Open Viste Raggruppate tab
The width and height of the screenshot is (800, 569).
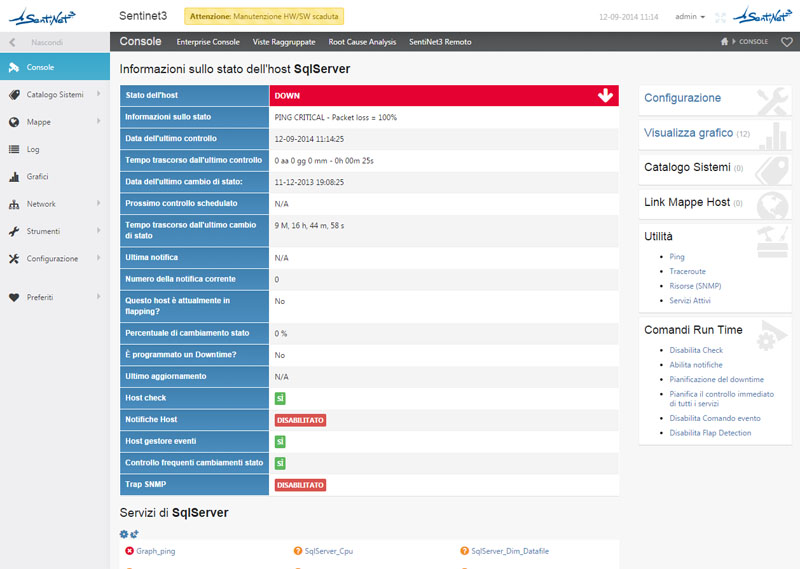pos(284,42)
